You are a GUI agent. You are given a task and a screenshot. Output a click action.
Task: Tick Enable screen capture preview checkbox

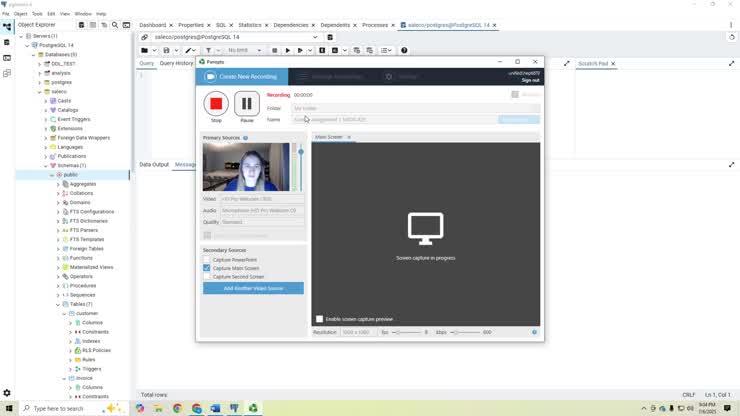pos(320,319)
